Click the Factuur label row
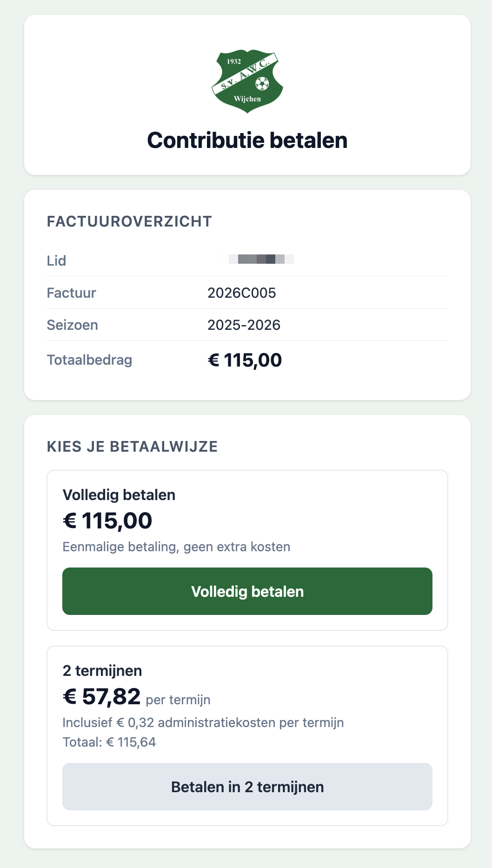Screen dimensions: 492x868 tap(71, 293)
